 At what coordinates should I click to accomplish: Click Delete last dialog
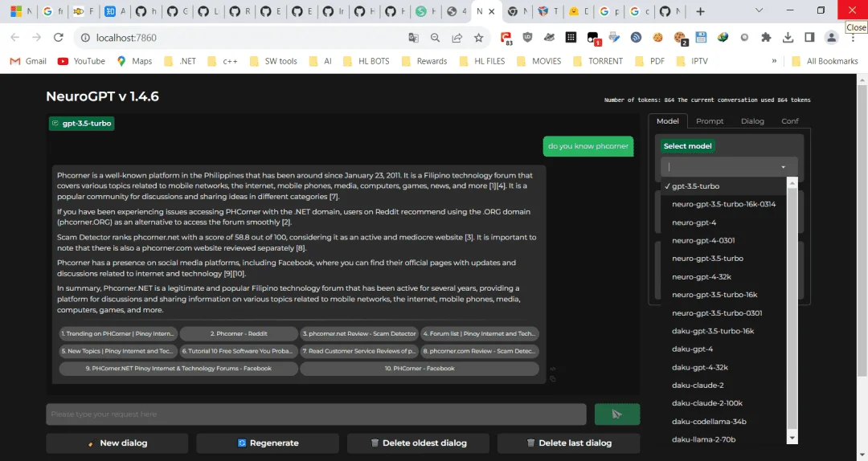569,443
